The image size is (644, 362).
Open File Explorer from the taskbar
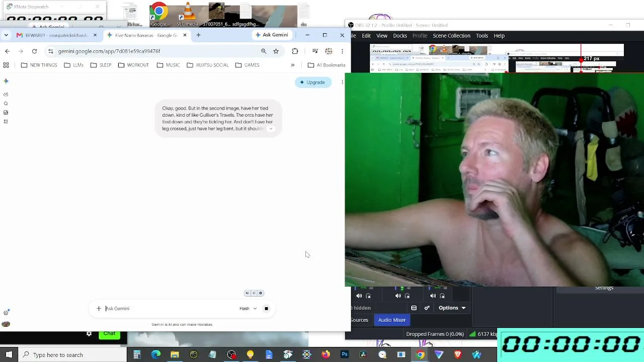(175, 354)
